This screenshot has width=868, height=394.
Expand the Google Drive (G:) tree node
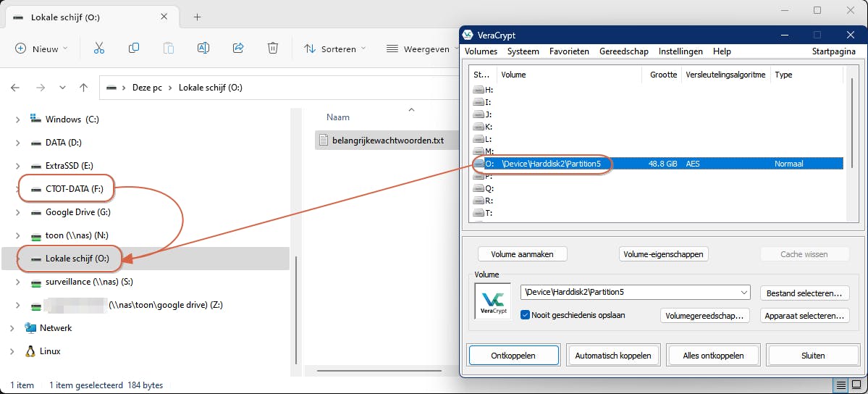pyautogui.click(x=17, y=212)
